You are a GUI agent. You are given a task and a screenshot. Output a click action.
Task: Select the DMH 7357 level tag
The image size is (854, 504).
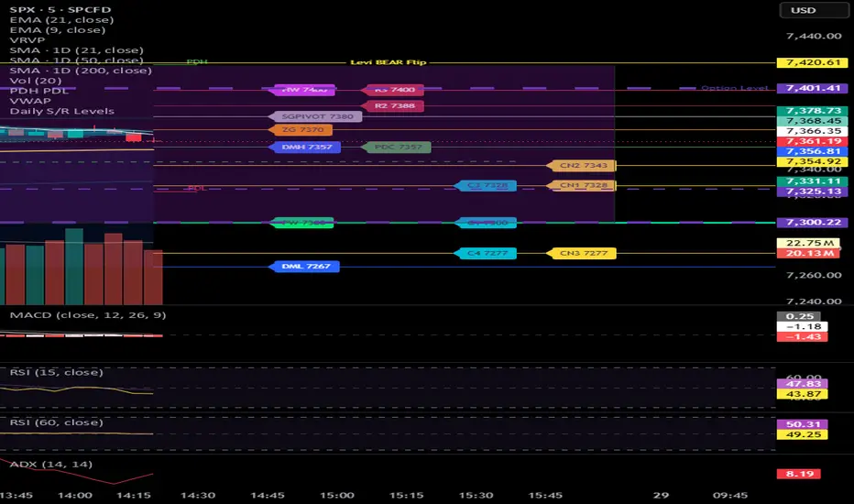tap(305, 148)
